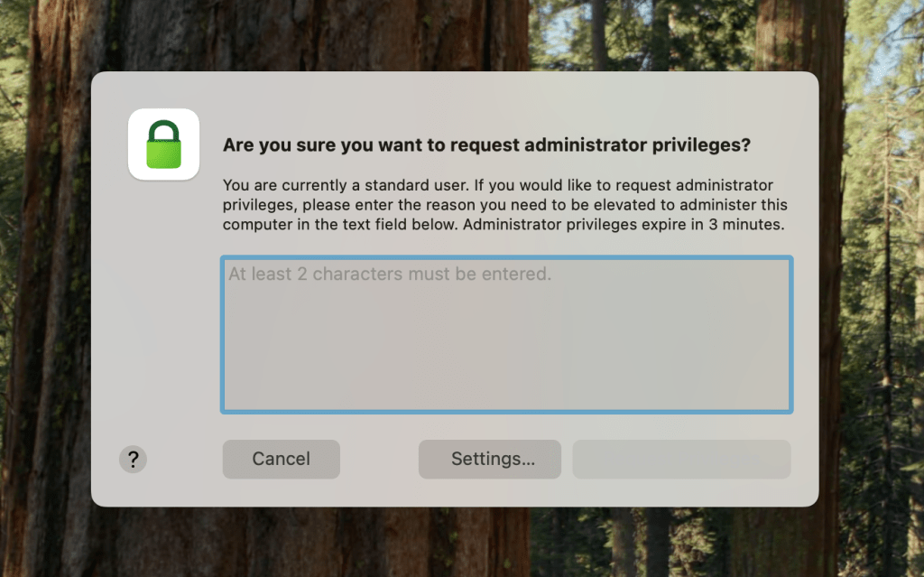The image size is (924, 577).
Task: Click the green padlock icon
Action: coord(163,144)
